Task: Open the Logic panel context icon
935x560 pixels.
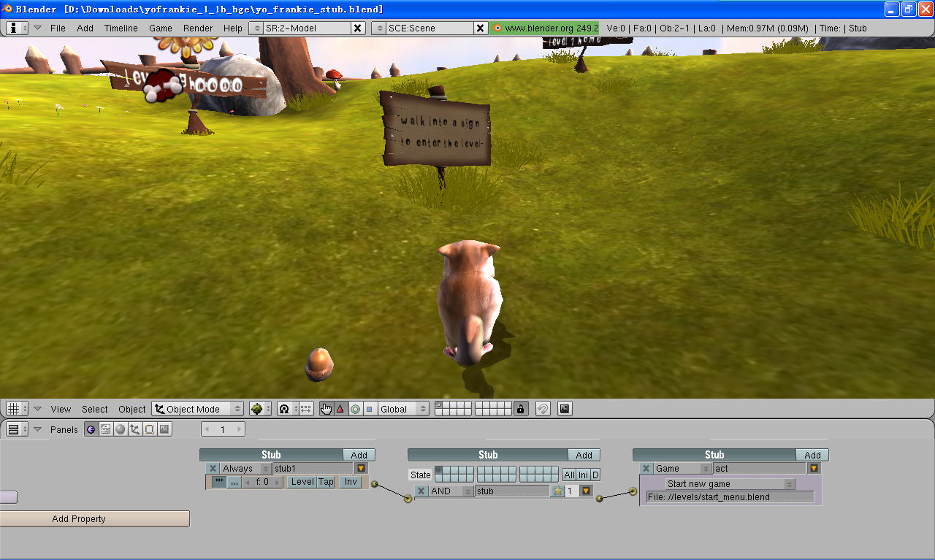Action: pos(91,429)
